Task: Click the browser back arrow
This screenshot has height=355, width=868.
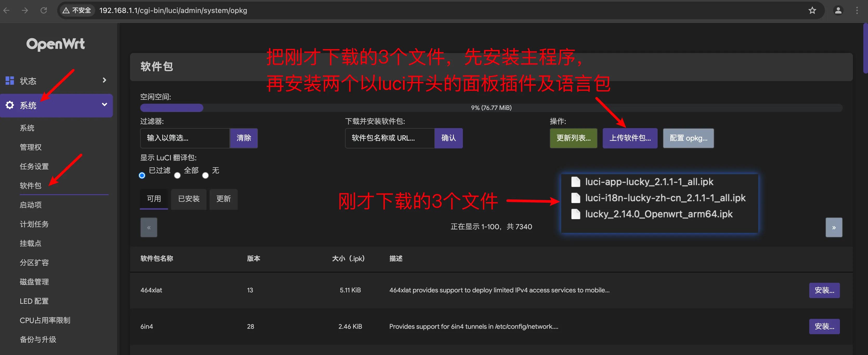Action: click(x=7, y=10)
